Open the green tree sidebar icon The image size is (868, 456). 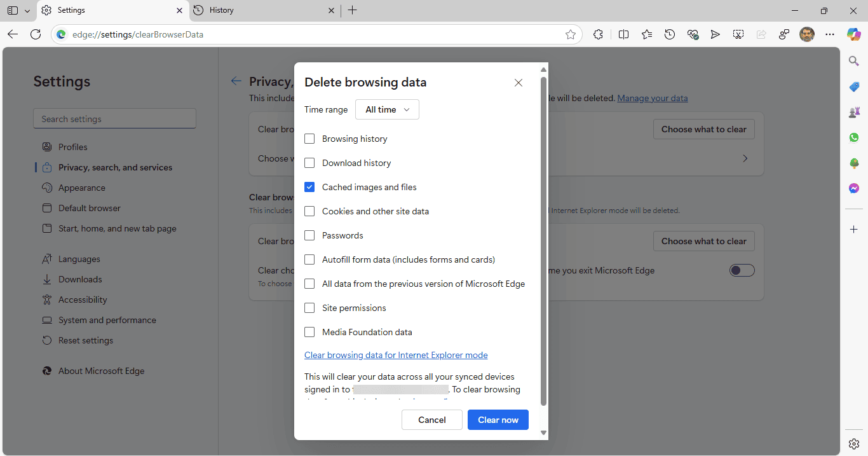(x=854, y=163)
